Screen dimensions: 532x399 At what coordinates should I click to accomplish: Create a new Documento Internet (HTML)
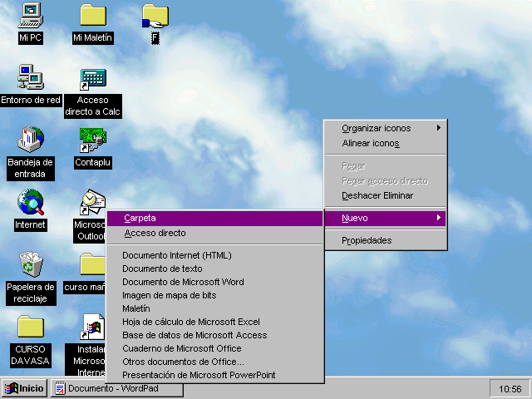pos(214,255)
